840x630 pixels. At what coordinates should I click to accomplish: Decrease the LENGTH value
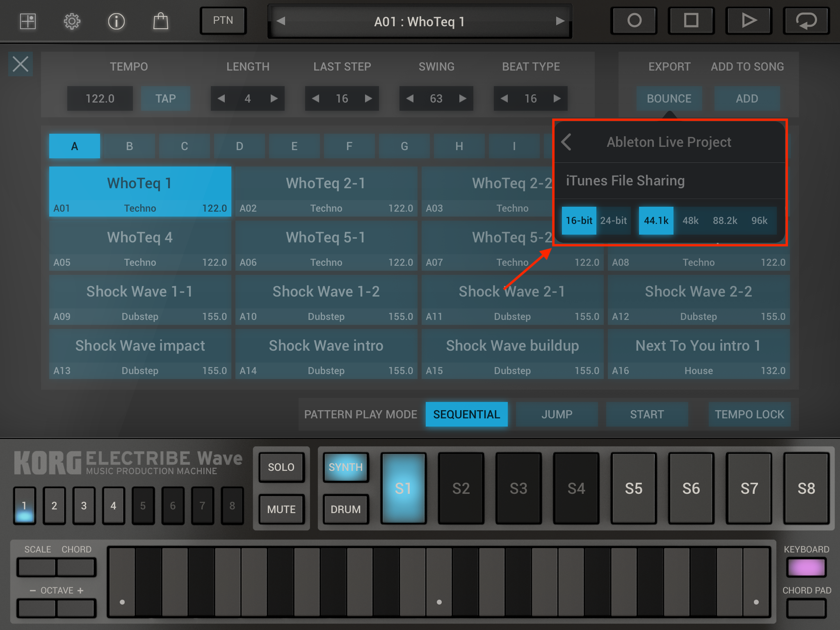click(221, 98)
